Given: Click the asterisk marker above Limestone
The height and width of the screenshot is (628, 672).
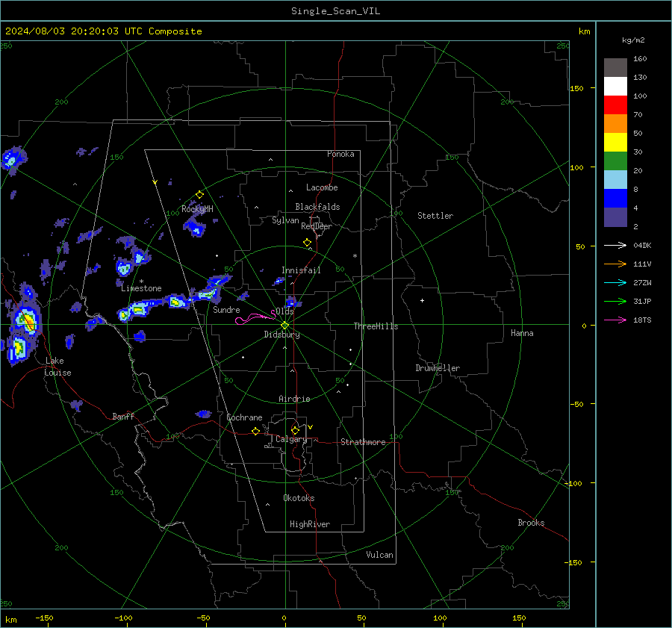Looking at the screenshot, I should 141,282.
